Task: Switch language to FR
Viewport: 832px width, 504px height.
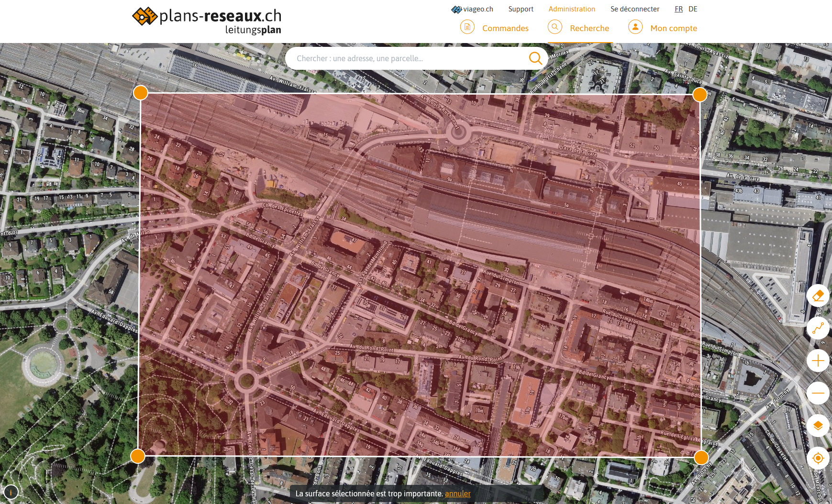Action: tap(678, 9)
